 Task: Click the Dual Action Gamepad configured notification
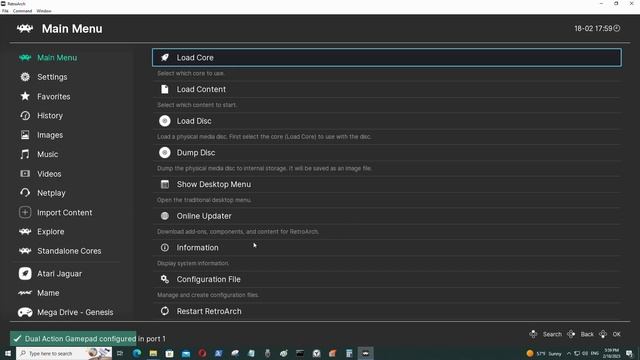coord(88,339)
